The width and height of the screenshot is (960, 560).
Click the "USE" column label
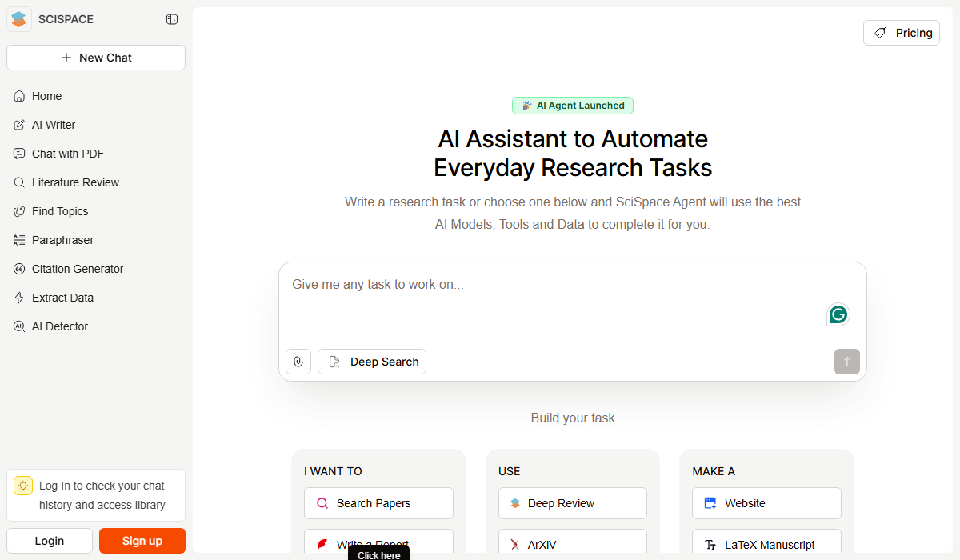pos(510,471)
